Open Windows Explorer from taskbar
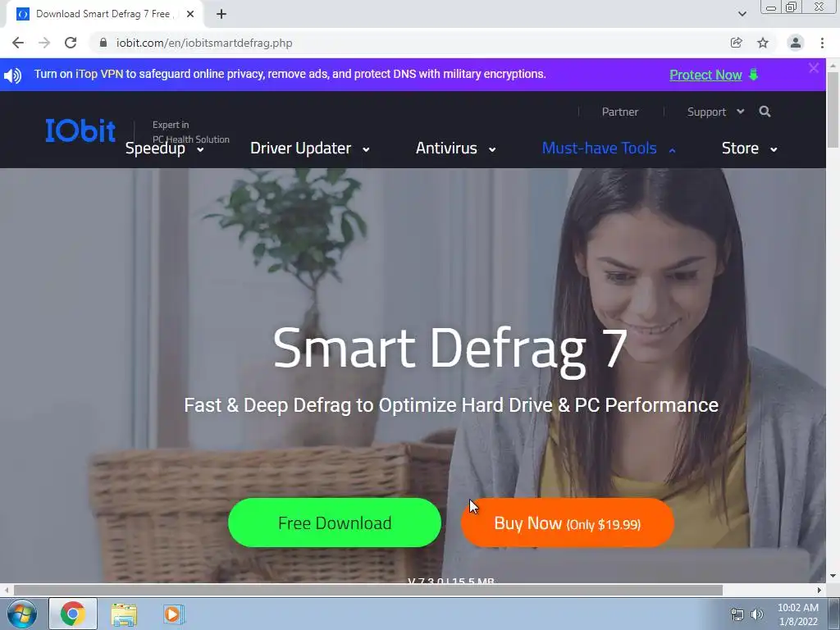Screen dimensions: 840x630 pos(124,614)
